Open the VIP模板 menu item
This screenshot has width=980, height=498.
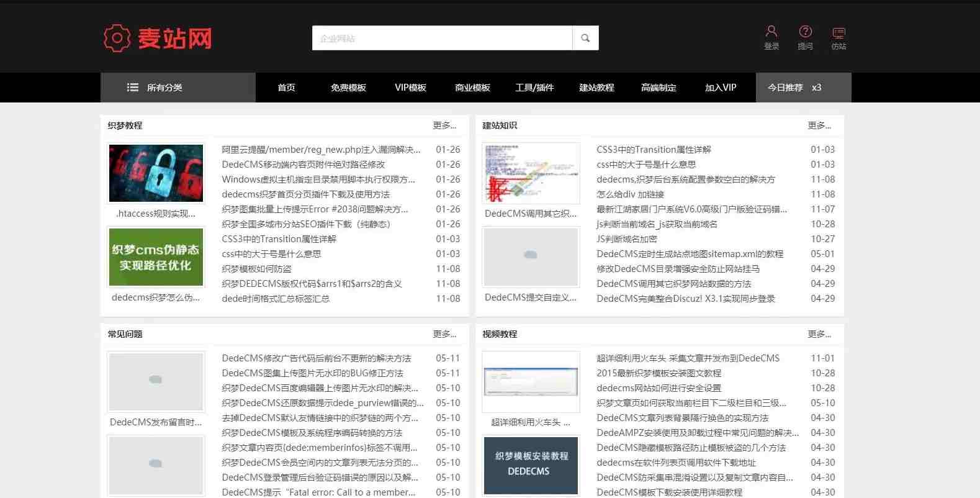click(410, 88)
